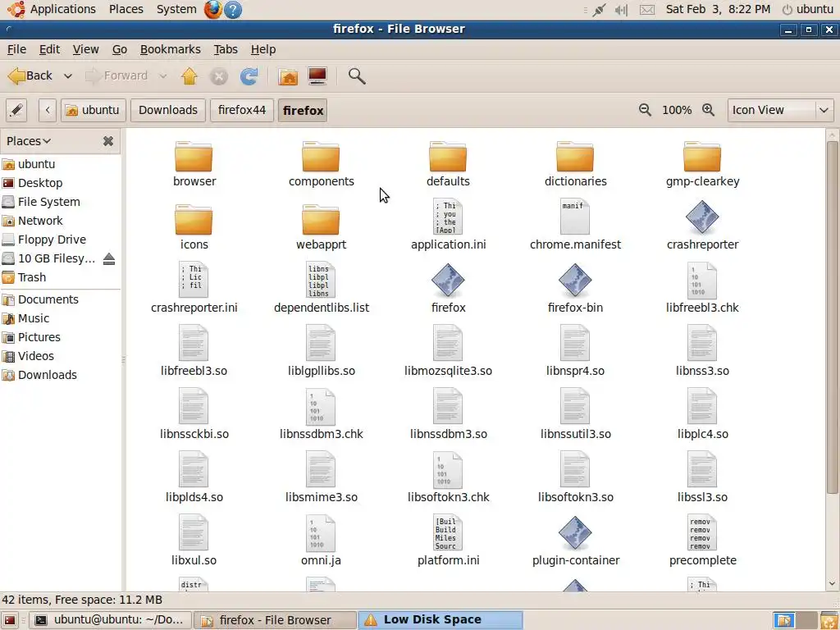Click the Help launcher in top panel
840x630 pixels.
233,10
